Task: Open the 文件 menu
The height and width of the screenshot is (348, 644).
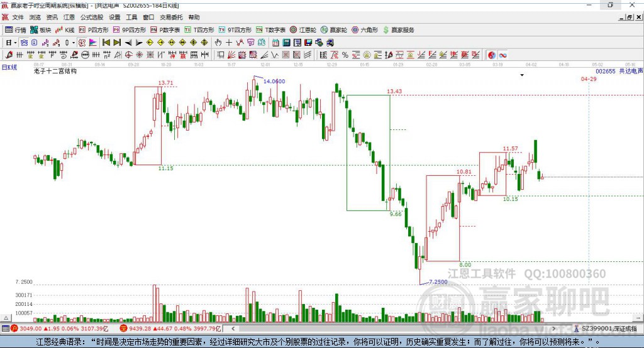Action: 18,17
